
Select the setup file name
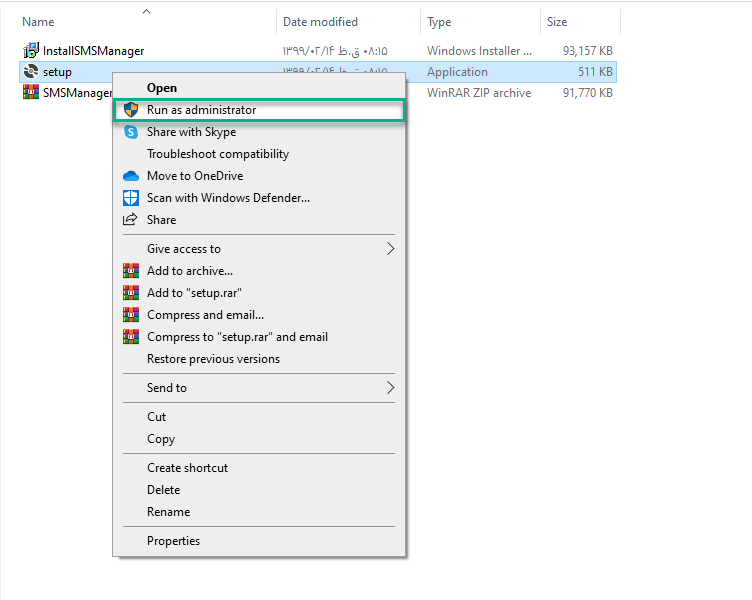[x=58, y=72]
